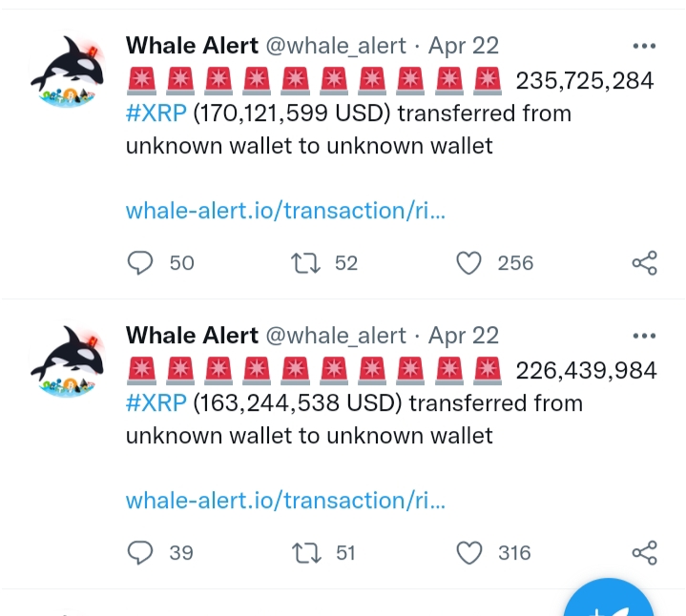Viewport: 686px width, 616px height.
Task: Tap Whale Alert name on first tweet
Action: tap(192, 46)
